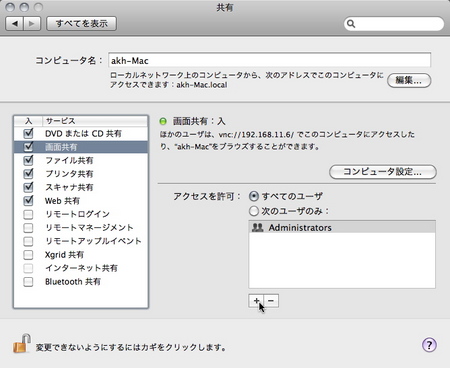Add a user with the plus button
The image size is (450, 368).
click(256, 301)
